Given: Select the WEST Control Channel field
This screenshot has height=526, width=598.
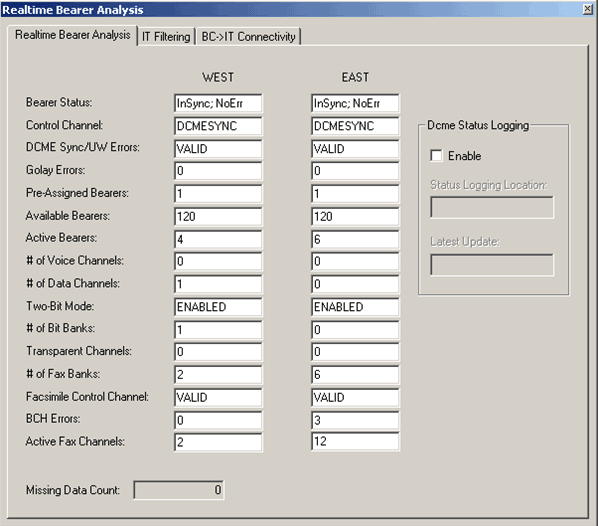Looking at the screenshot, I should pos(218,126).
